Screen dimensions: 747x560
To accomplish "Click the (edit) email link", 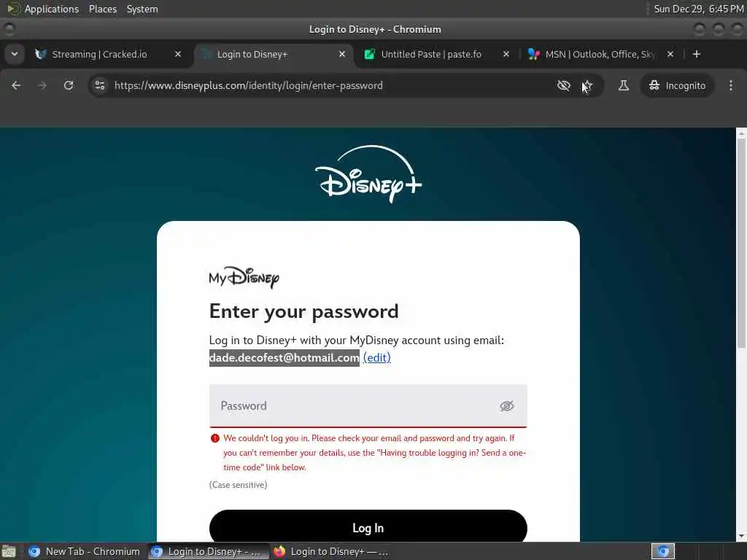I will (377, 357).
